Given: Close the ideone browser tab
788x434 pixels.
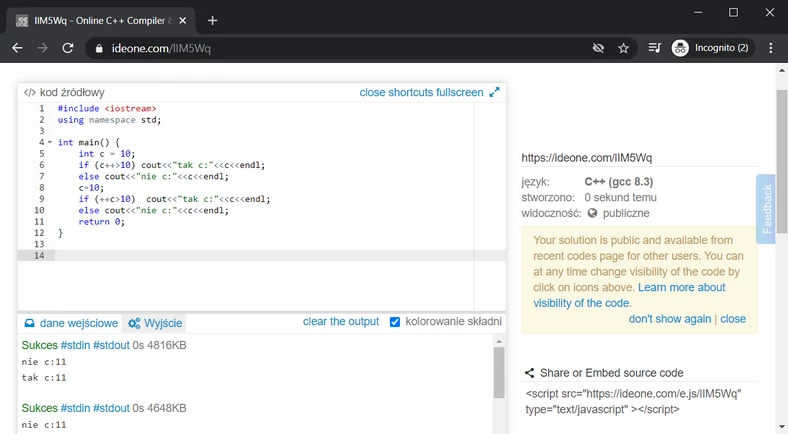Looking at the screenshot, I should 184,20.
